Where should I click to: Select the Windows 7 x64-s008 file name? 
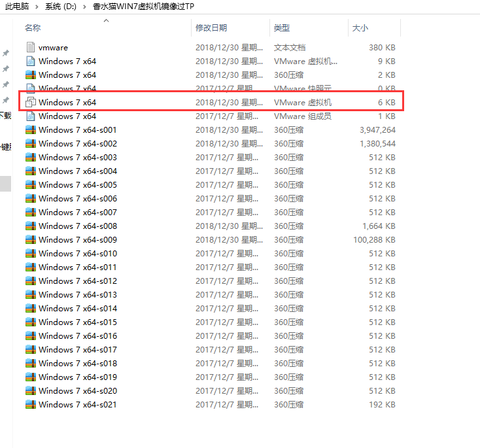77,226
